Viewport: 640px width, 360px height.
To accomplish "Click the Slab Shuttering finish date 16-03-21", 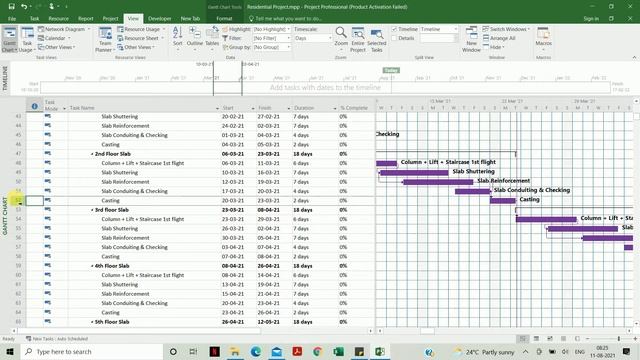I will pyautogui.click(x=268, y=173).
